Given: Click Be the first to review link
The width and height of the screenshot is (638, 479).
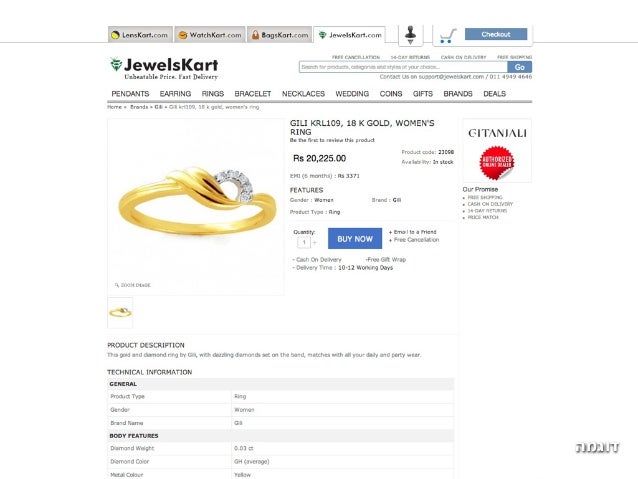Looking at the screenshot, I should click(x=332, y=140).
